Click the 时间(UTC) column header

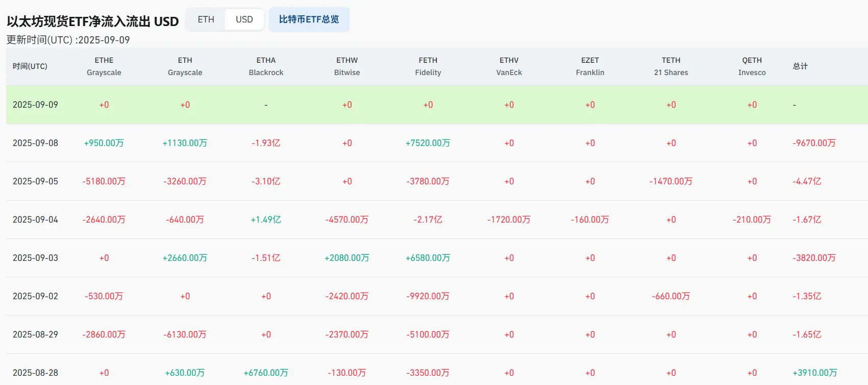[x=30, y=66]
